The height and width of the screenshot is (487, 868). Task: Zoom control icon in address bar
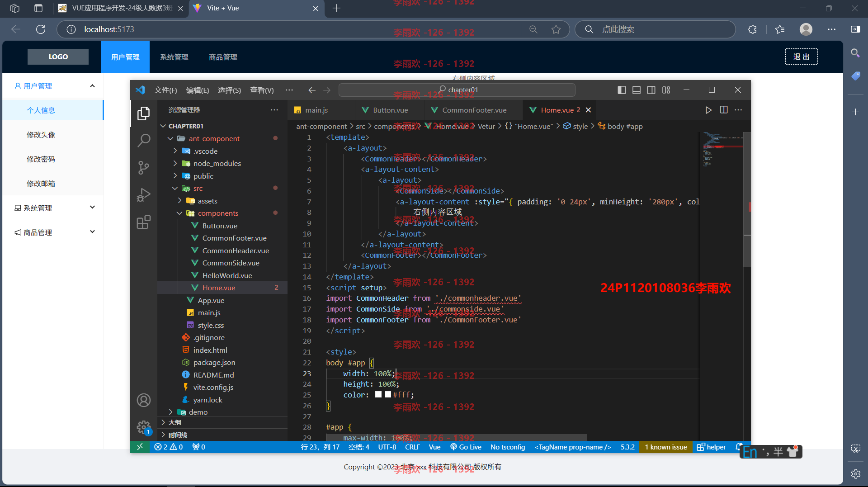[x=533, y=29]
